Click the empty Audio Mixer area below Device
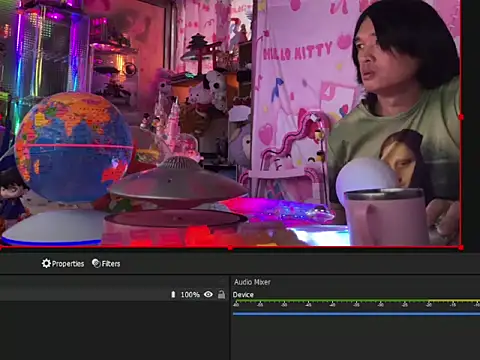 tap(356, 338)
